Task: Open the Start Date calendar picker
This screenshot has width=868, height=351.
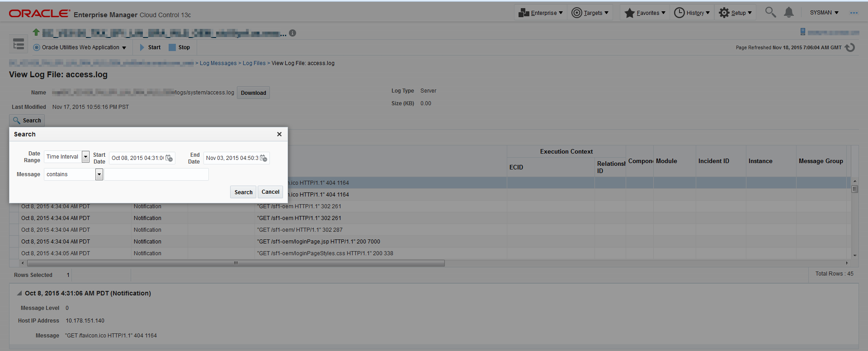Action: (169, 158)
